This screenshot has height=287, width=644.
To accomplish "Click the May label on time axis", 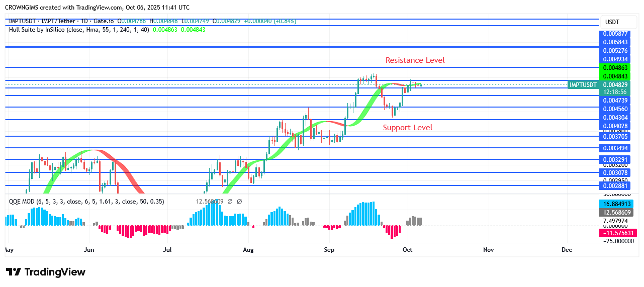I will click(x=9, y=249).
